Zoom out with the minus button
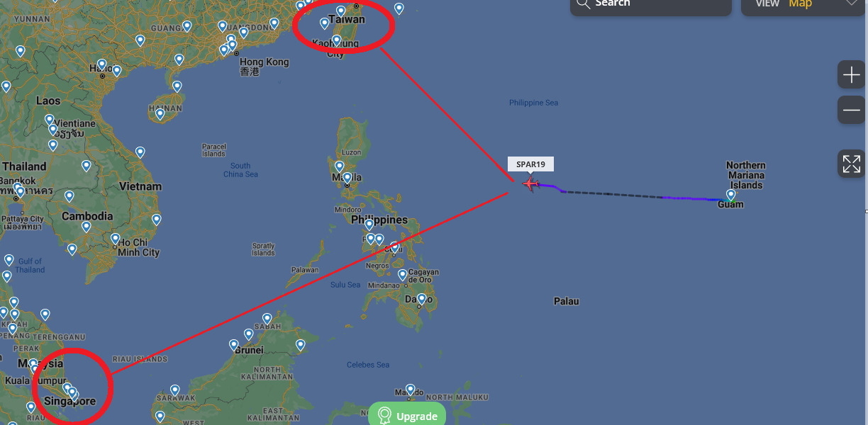 (x=851, y=110)
